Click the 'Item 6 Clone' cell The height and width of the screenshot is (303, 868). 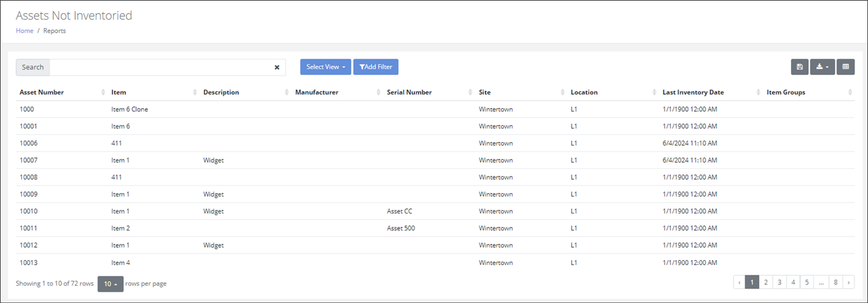pyautogui.click(x=130, y=109)
